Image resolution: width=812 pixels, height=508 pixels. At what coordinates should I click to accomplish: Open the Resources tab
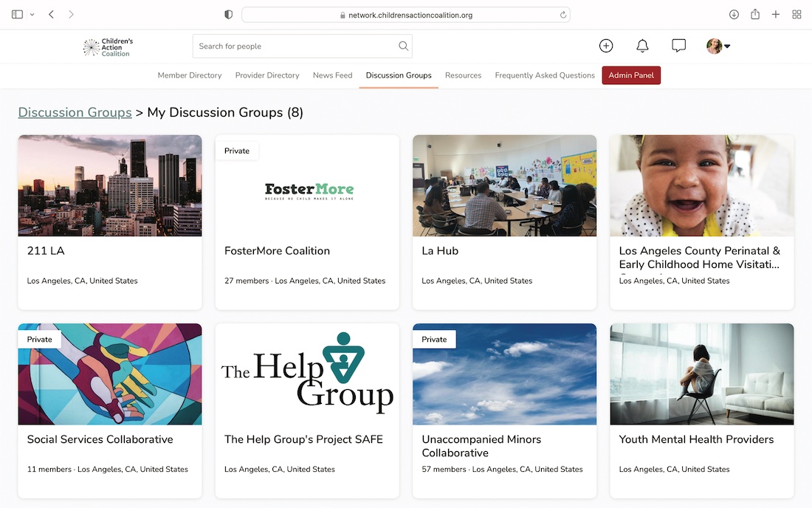[x=463, y=75]
